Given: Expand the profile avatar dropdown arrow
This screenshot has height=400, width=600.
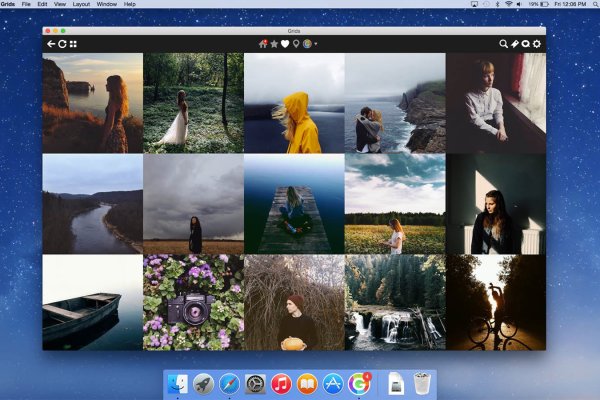Looking at the screenshot, I should 316,45.
